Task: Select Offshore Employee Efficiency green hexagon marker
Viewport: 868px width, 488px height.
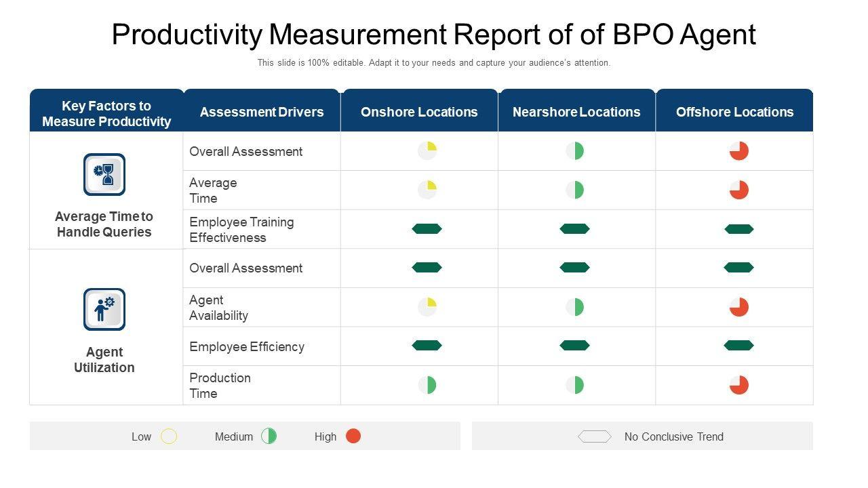Action: (738, 346)
